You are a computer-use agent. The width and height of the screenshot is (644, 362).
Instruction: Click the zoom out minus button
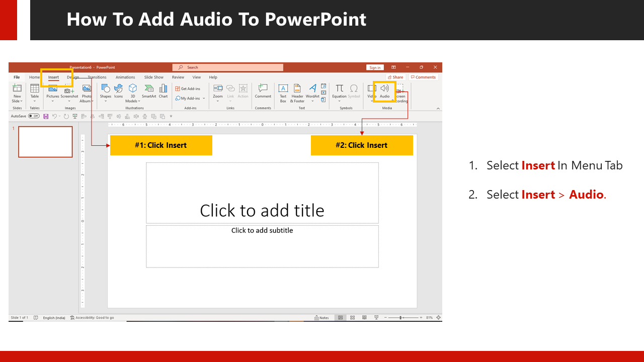(385, 318)
